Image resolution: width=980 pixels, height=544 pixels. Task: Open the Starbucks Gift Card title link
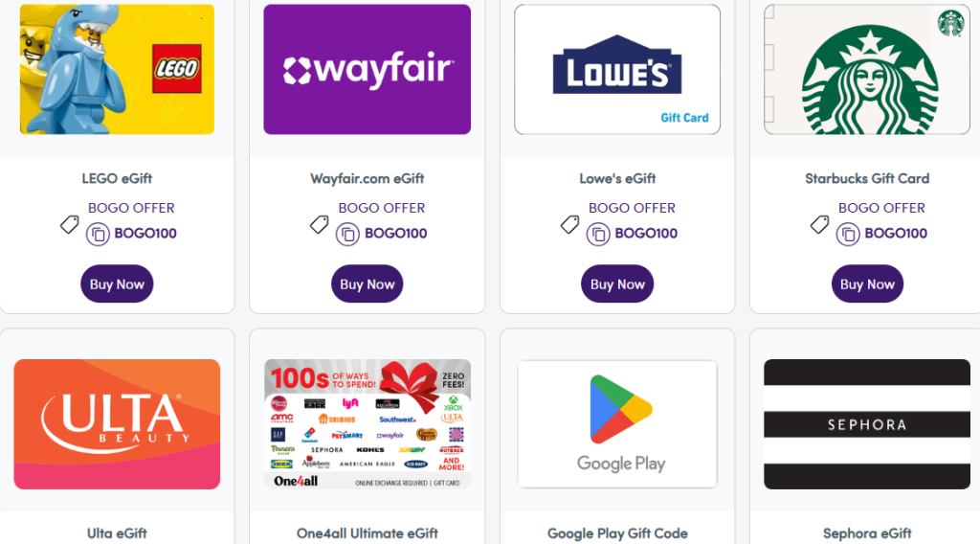(x=867, y=179)
